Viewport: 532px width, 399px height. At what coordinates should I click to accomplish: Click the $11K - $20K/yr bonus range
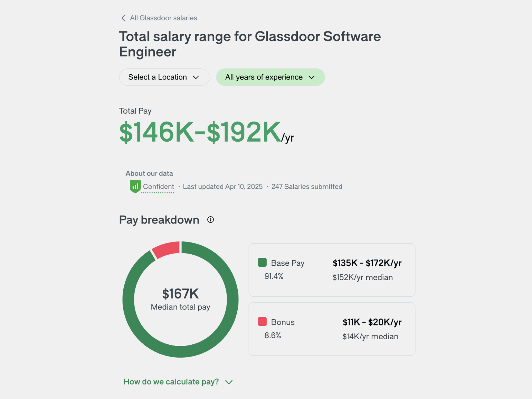(372, 322)
